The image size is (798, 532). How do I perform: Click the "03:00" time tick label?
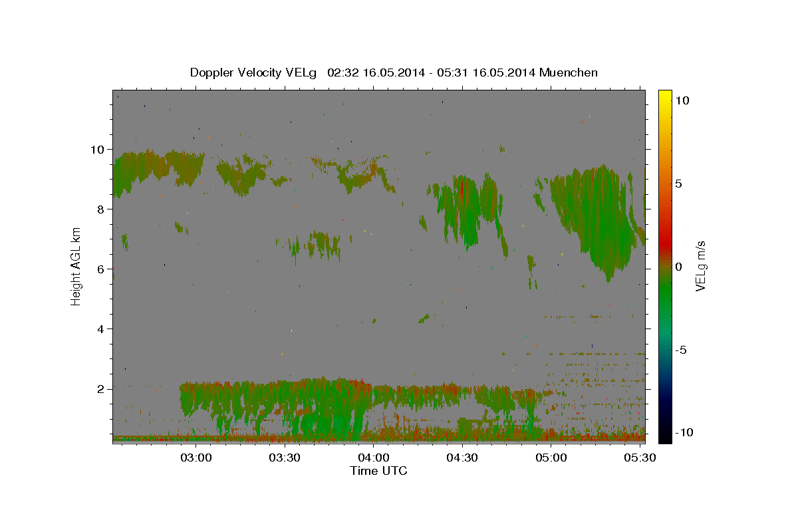tap(198, 458)
